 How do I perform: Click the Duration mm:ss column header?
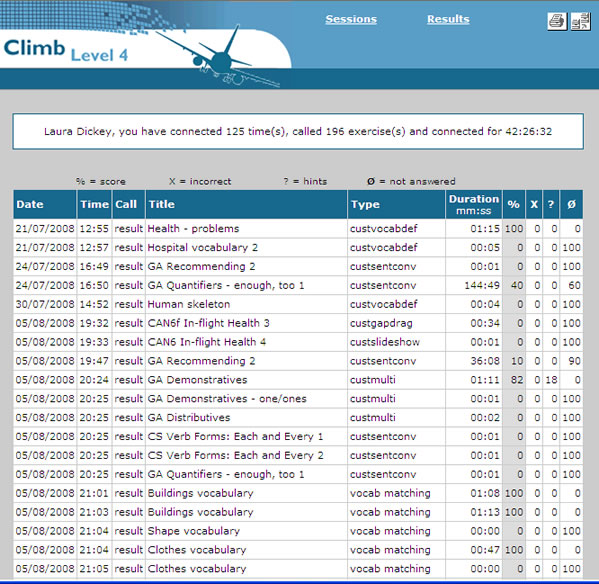[474, 204]
